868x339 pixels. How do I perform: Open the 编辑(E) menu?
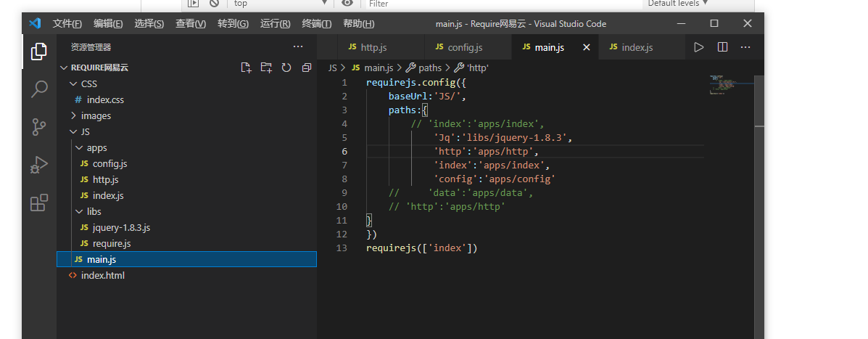pos(108,24)
